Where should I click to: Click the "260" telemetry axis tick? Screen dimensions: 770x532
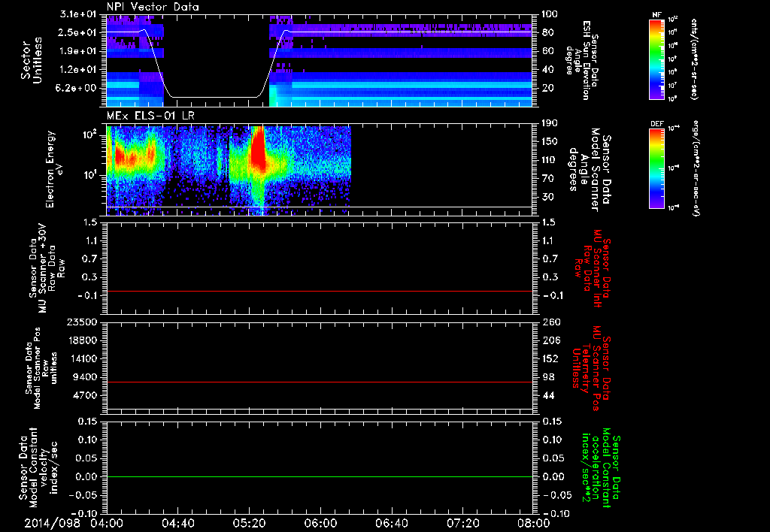[551, 322]
